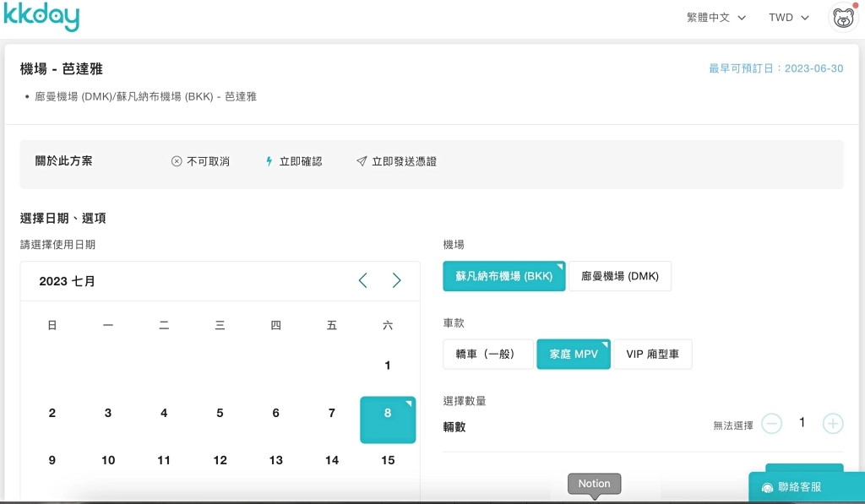Choose July 3 in the calendar

click(x=108, y=413)
